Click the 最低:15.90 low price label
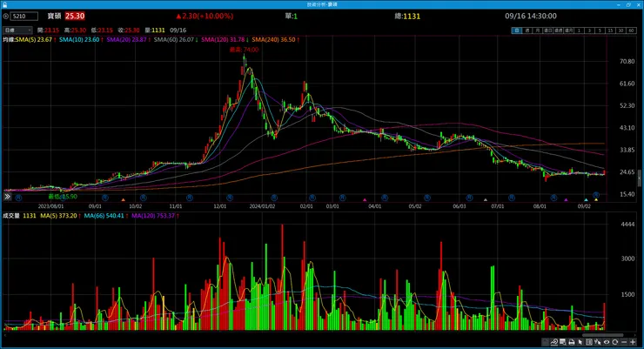644x349 pixels. click(x=63, y=197)
